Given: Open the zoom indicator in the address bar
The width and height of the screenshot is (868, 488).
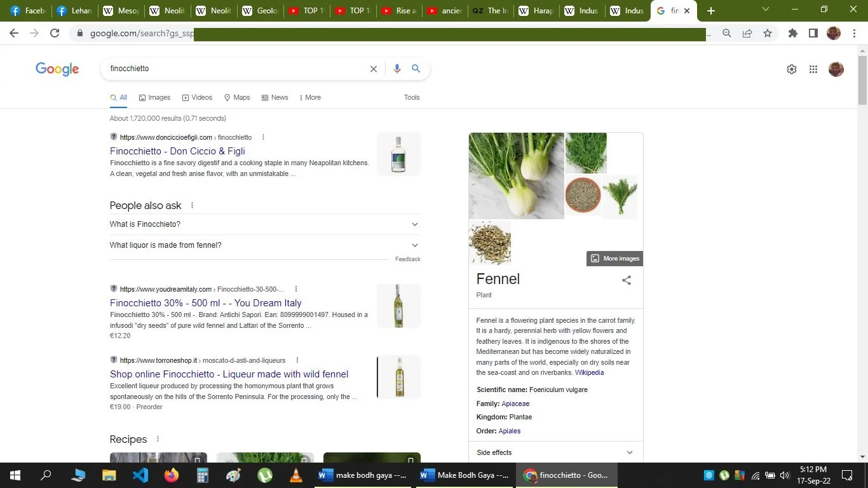Looking at the screenshot, I should [727, 34].
